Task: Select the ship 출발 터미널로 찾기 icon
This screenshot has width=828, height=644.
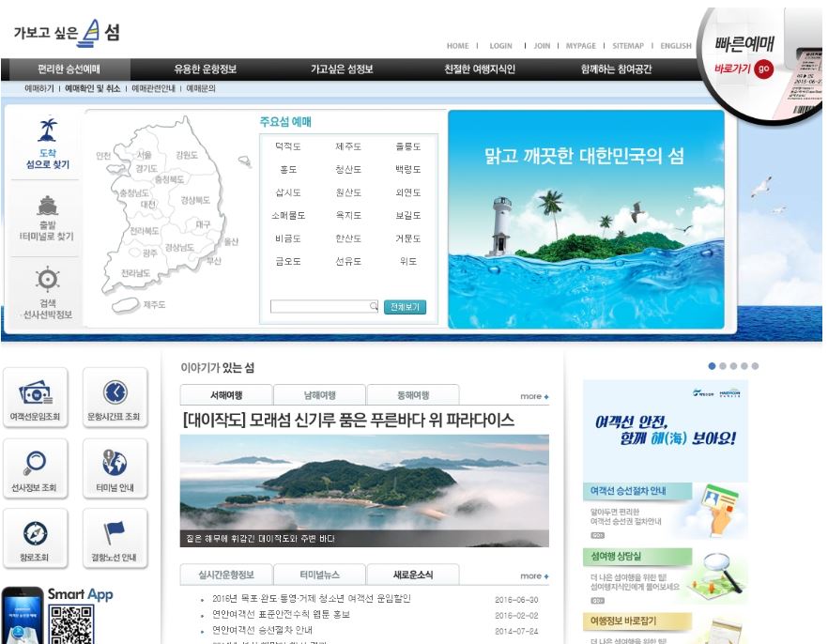Action: coord(48,205)
